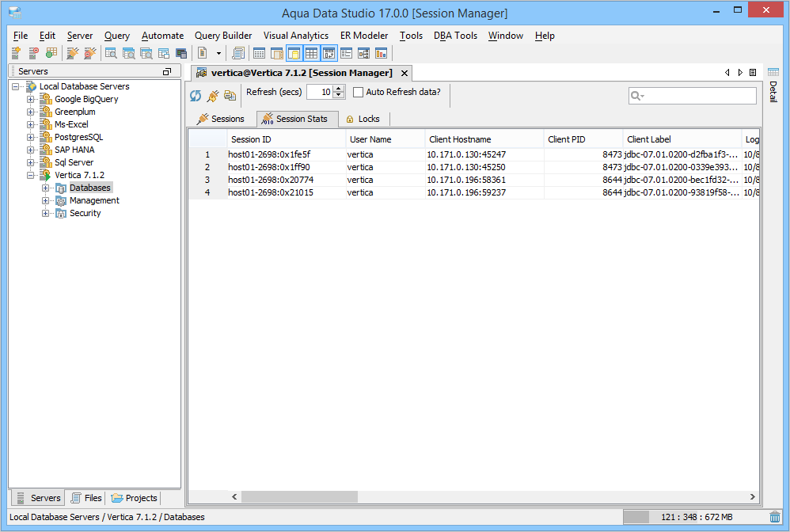Viewport: 790px width, 532px height.
Task: Sort by the Client PID column header
Action: coord(583,139)
